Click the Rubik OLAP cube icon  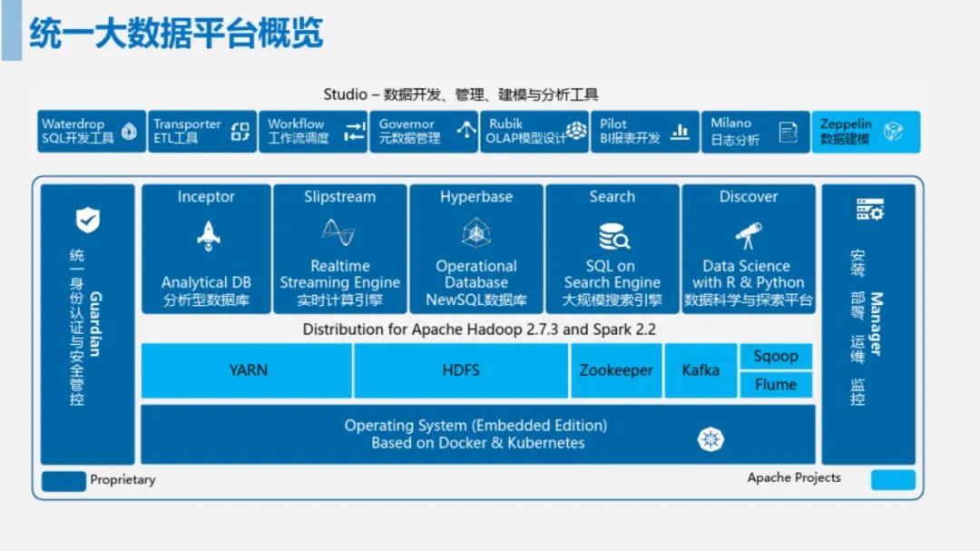click(576, 132)
